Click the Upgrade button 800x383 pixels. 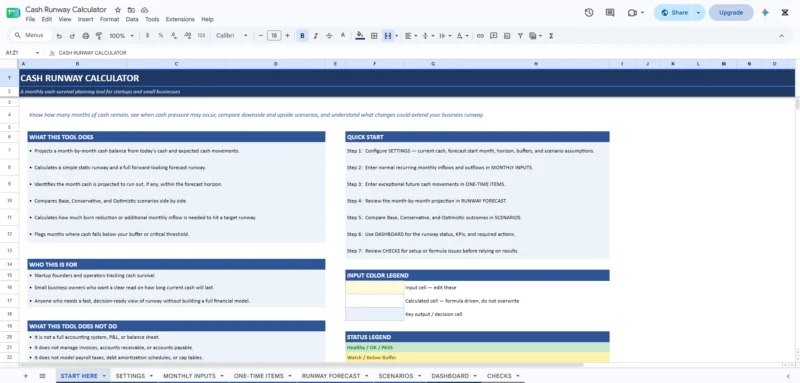[731, 13]
